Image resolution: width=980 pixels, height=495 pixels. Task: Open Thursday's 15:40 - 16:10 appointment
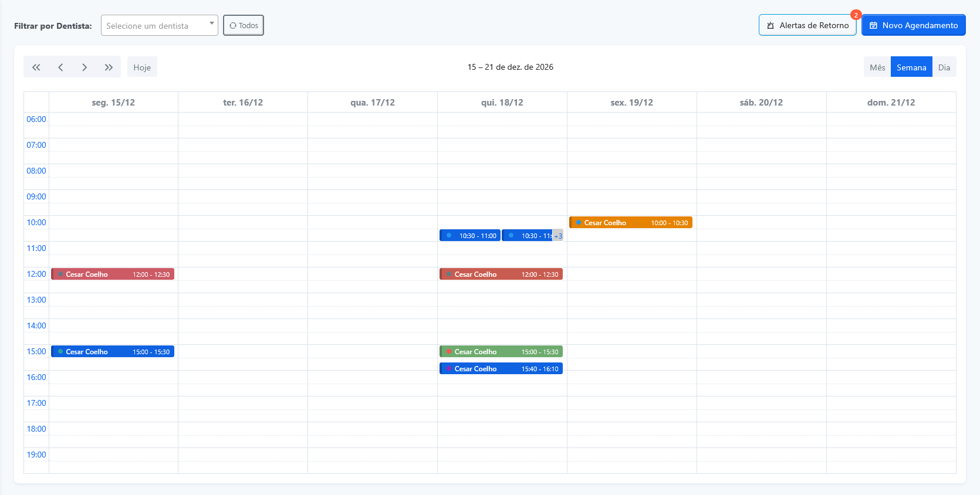[x=501, y=369]
